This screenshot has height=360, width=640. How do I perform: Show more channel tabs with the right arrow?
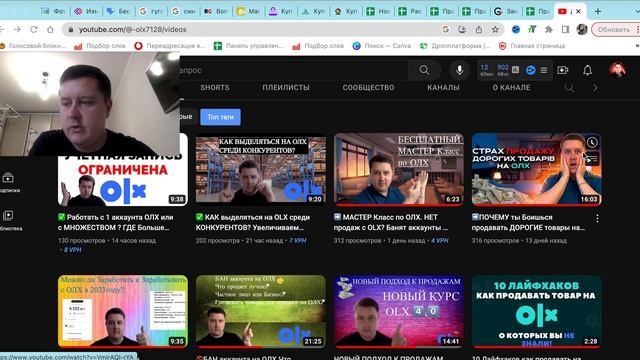(x=595, y=88)
